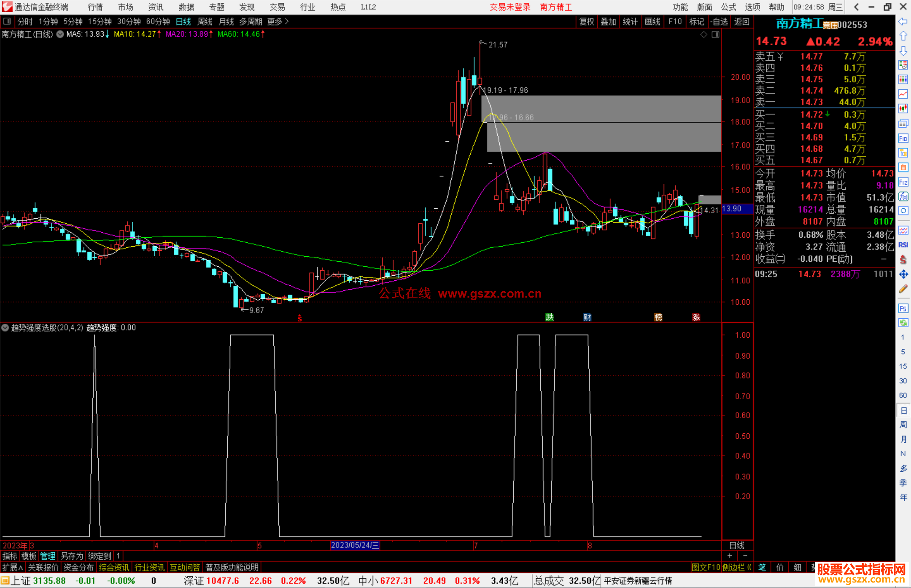
Task: Click the 复权 button in chart toolbar
Action: [586, 21]
